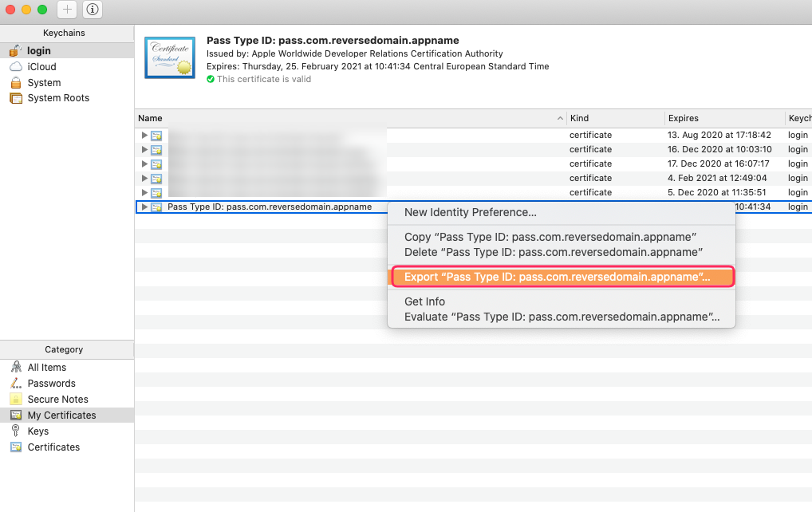Choose New Identity Preference from context menu
Screen dimensions: 812x512
coord(562,212)
